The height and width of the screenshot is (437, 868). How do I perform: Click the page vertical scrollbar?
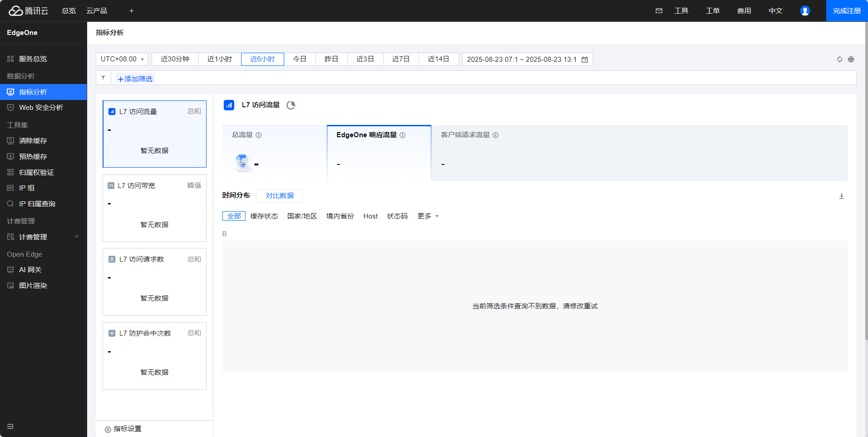click(x=866, y=182)
